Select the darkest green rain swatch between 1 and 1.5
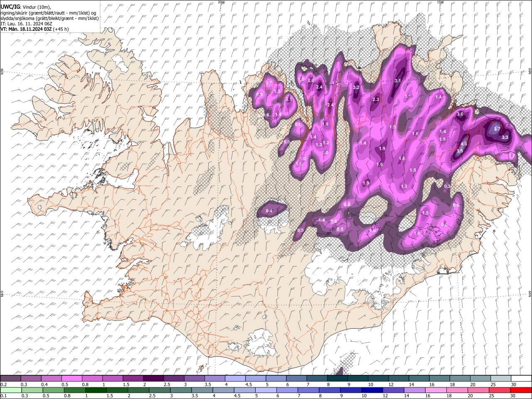The height and width of the screenshot is (399, 532). click(96, 390)
